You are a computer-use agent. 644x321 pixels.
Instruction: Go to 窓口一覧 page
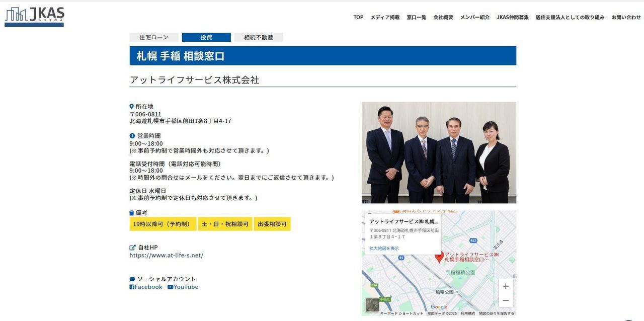pyautogui.click(x=416, y=17)
